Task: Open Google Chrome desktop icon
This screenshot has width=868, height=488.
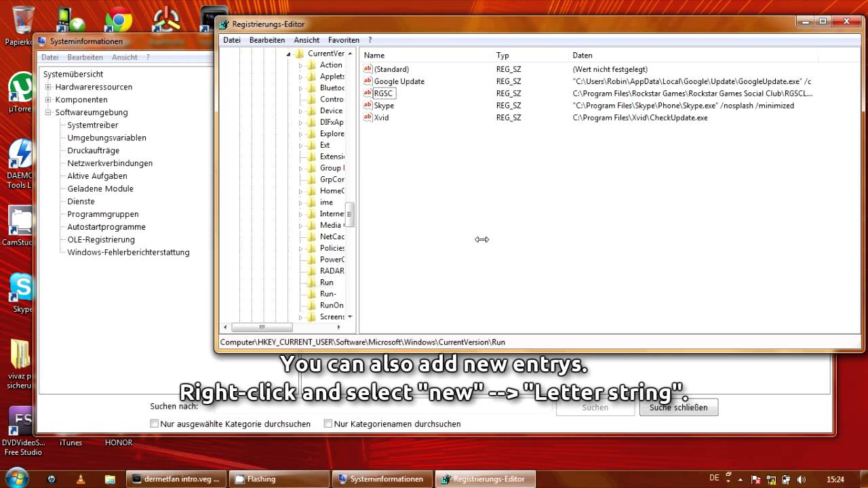Action: click(x=118, y=20)
